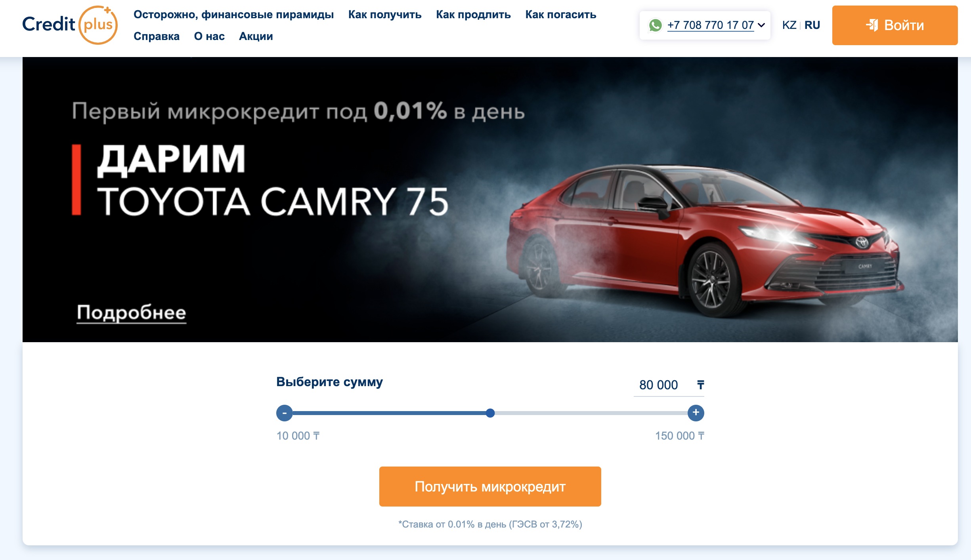Screen dimensions: 971x560
Task: Go to Как продлить page
Action: tap(473, 15)
